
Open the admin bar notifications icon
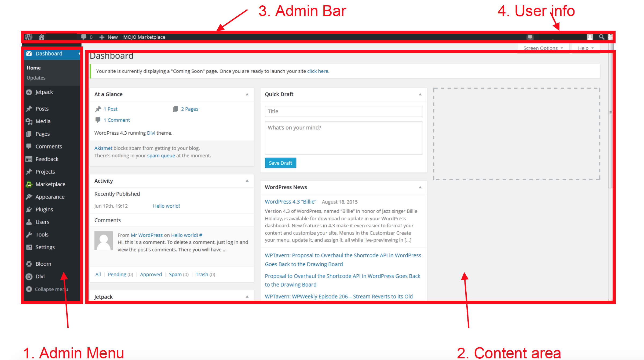(x=530, y=37)
